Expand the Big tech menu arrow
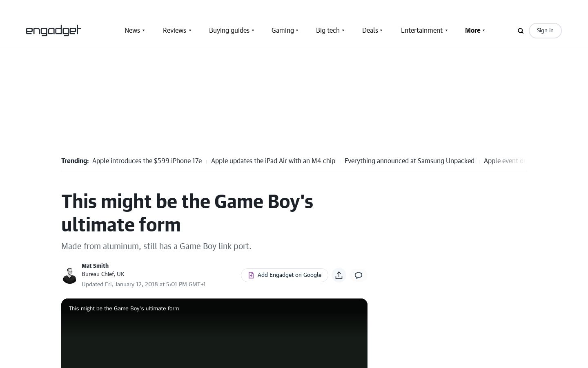Screen dimensions: 588x368 (x=343, y=31)
